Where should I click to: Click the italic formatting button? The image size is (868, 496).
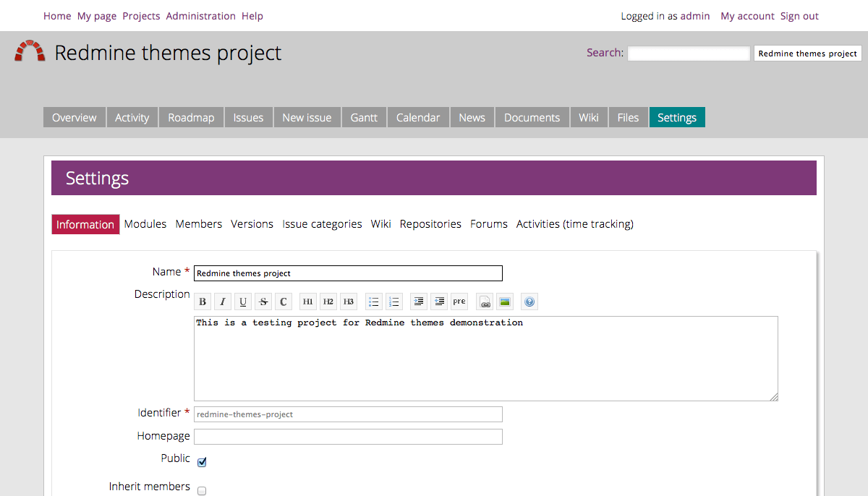[x=223, y=302]
